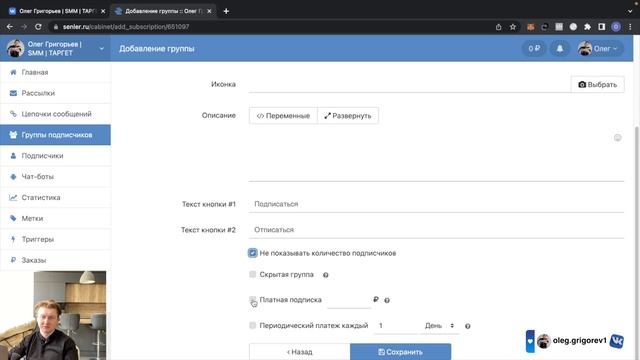This screenshot has width=640, height=360.
Task: Save the group with Сохранить
Action: click(400, 352)
